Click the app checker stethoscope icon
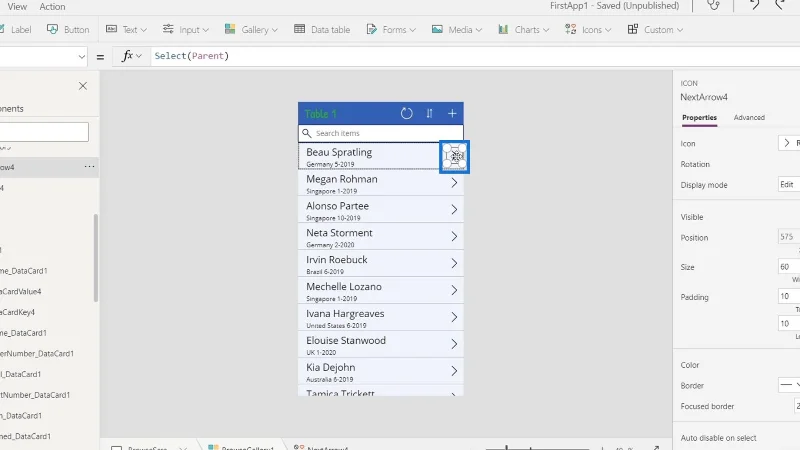 [713, 6]
